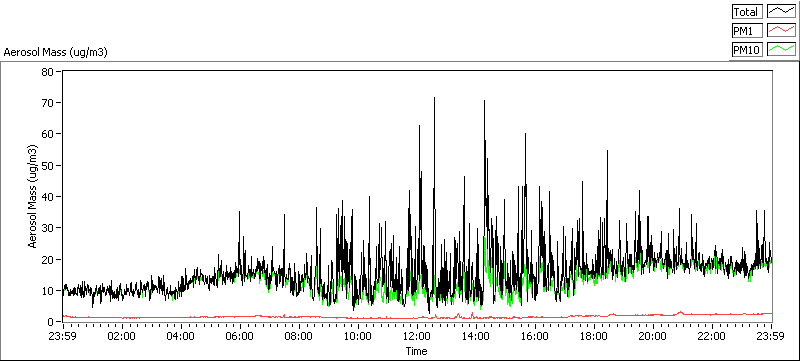Click the leftmost 23:59 time axis value
Viewport: 800px width, 361px height.
tap(63, 336)
